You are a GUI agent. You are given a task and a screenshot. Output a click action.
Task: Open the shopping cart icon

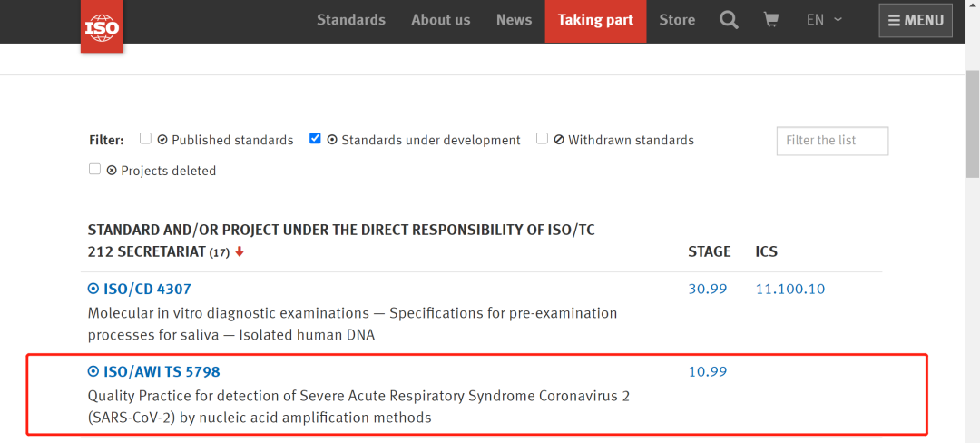click(771, 20)
